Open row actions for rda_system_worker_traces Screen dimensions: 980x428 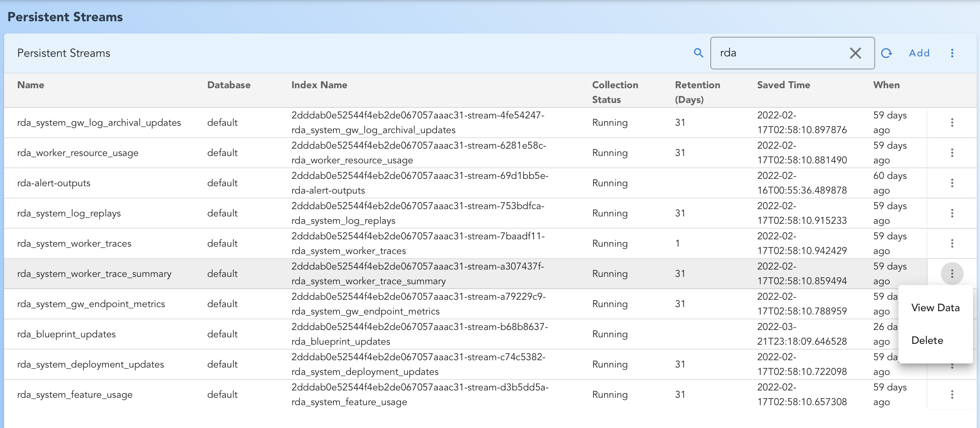click(x=952, y=243)
